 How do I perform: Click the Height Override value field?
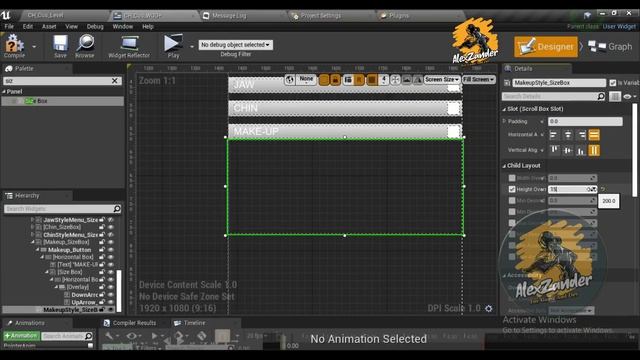[x=573, y=189]
